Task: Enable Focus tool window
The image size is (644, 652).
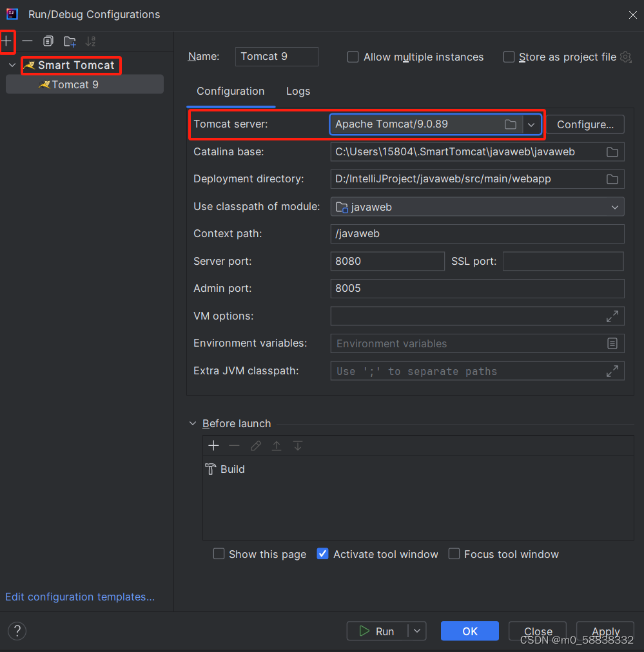Action: [454, 553]
